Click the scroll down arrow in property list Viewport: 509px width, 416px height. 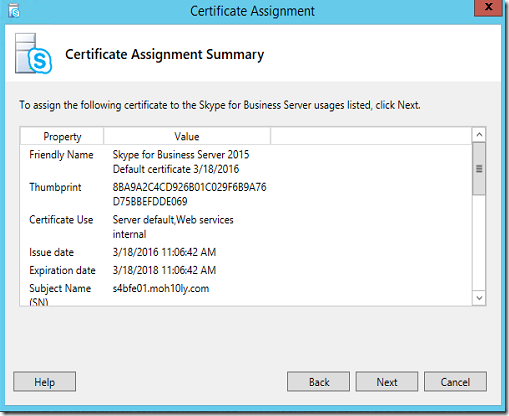(x=479, y=298)
